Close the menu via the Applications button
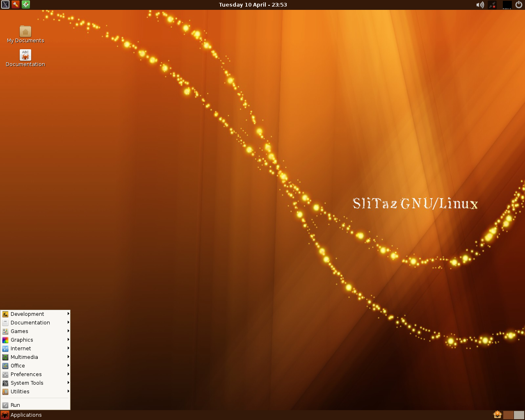This screenshot has width=525, height=420. pos(21,415)
